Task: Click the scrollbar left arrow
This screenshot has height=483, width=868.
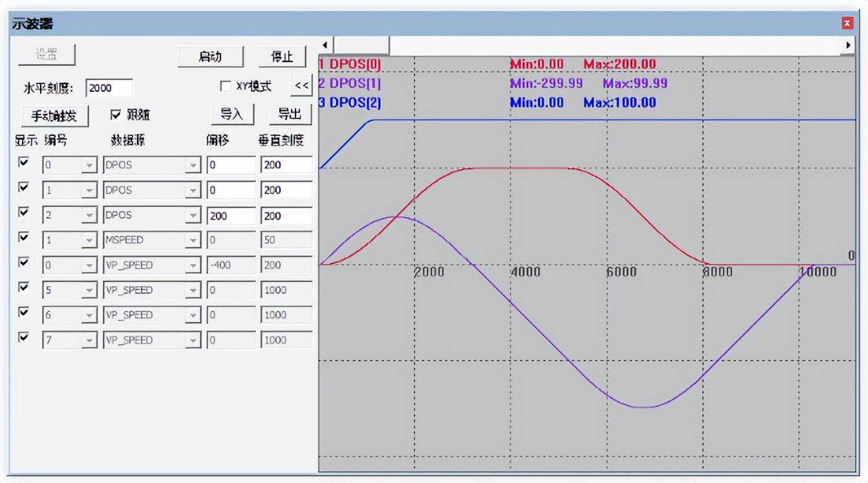Action: coord(325,45)
